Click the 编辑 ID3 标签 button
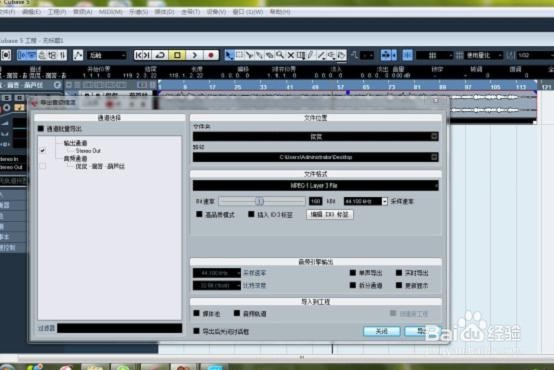This screenshot has height=370, width=554. 329,214
